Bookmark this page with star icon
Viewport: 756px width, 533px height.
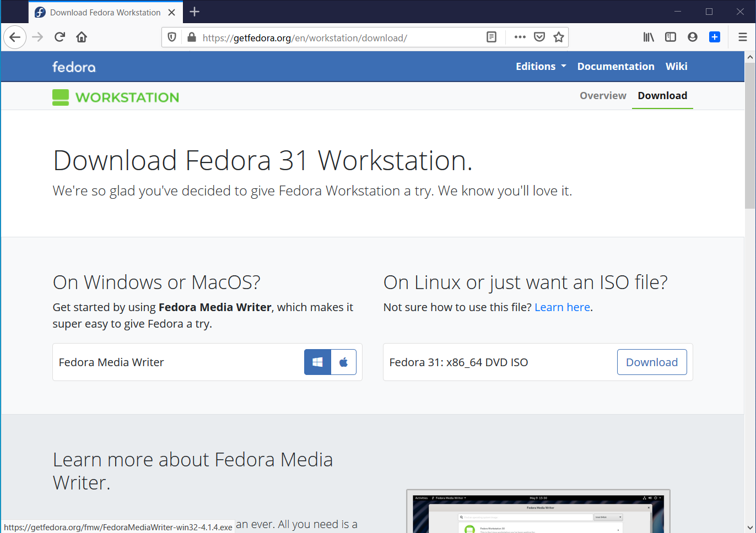coord(559,37)
